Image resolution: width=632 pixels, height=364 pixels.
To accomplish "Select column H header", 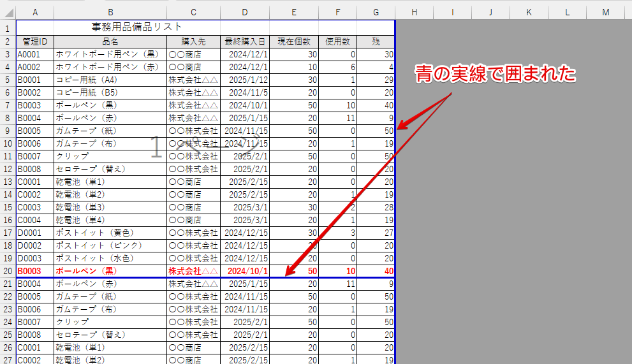I will click(x=415, y=13).
